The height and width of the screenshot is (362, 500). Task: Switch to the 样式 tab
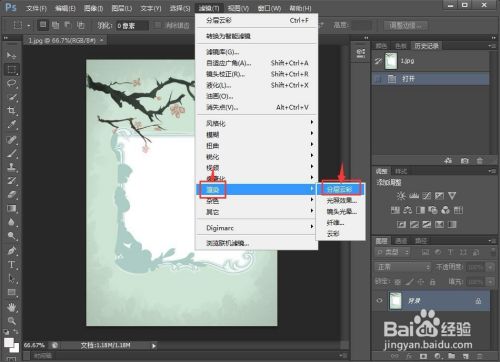(401, 171)
